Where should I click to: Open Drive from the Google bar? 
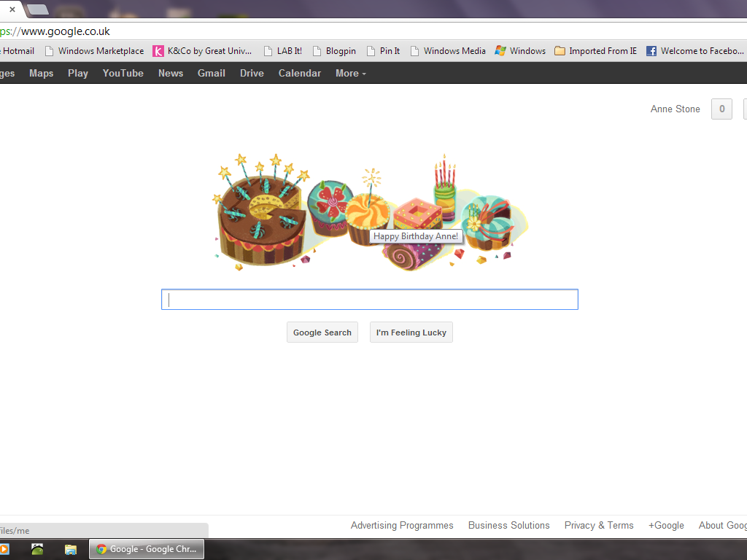[252, 74]
